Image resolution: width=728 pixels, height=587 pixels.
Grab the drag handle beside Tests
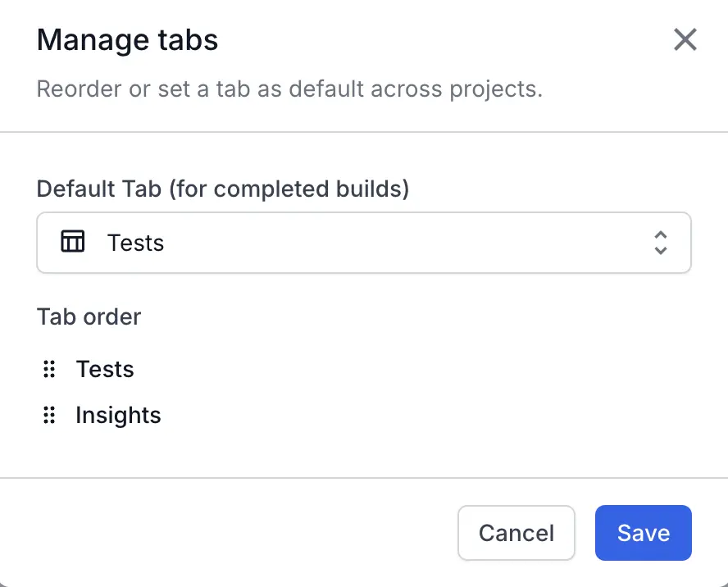(49, 370)
